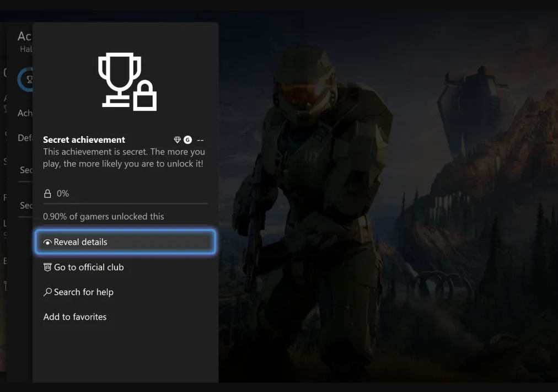Choose Search for help

[125, 292]
